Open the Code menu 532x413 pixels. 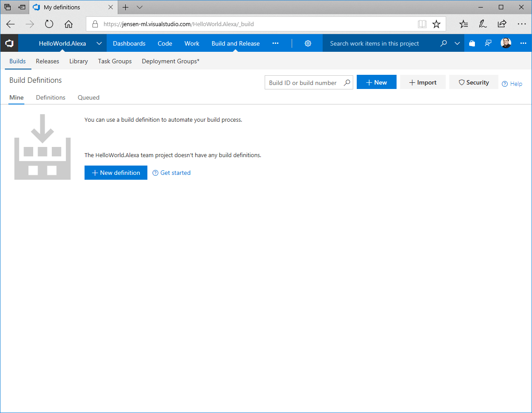tap(165, 43)
